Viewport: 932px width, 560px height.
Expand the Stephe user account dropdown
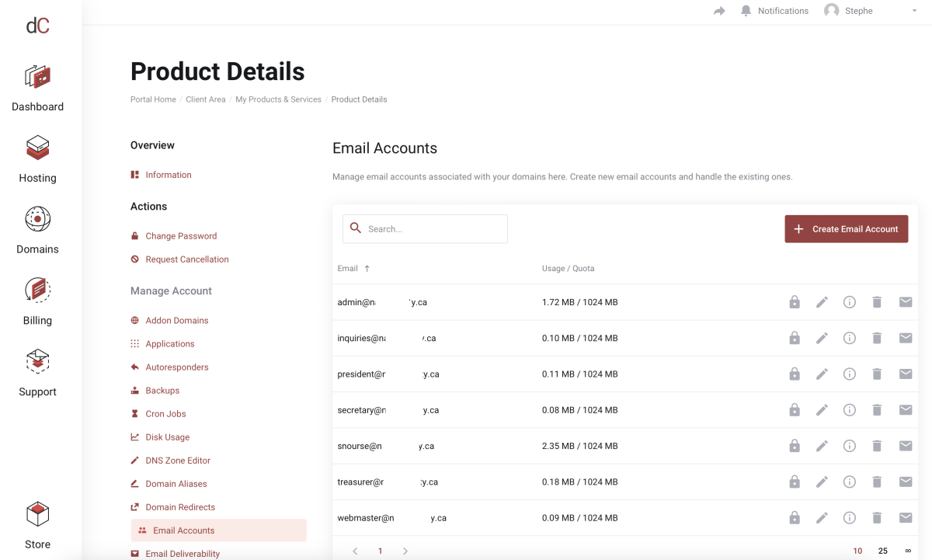914,11
